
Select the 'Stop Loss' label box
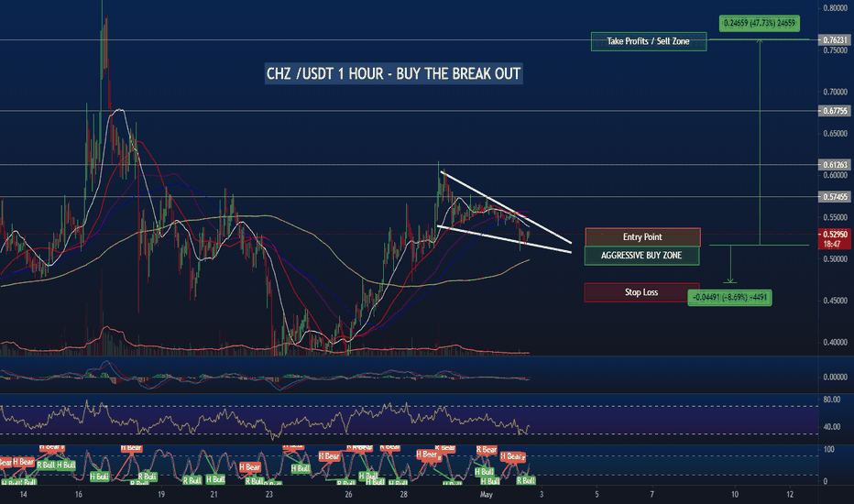tap(641, 292)
